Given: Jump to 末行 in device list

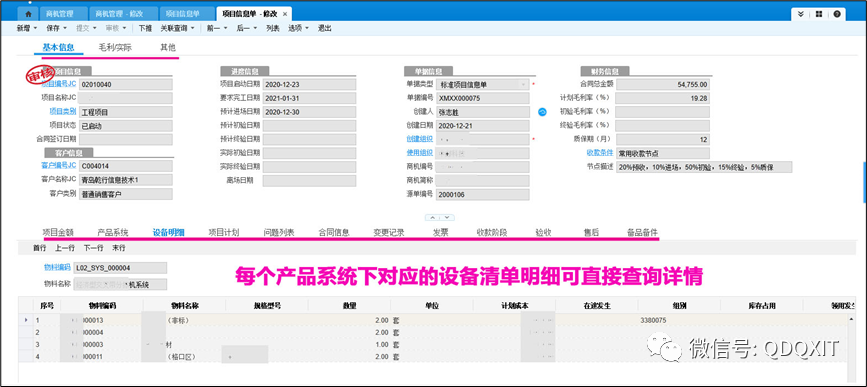Looking at the screenshot, I should coord(118,248).
